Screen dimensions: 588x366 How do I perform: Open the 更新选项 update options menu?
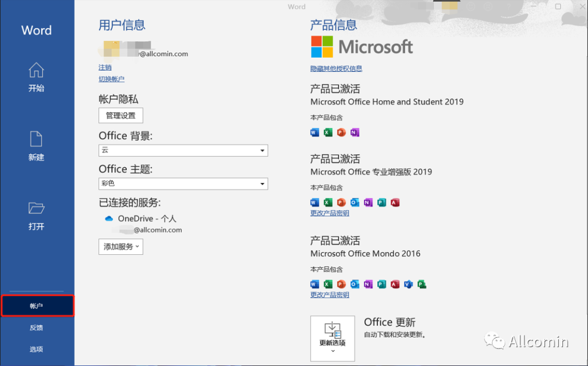(332, 338)
